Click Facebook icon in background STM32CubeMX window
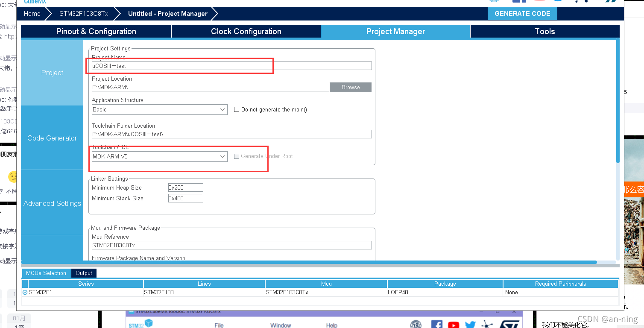644x328 pixels. tap(436, 324)
